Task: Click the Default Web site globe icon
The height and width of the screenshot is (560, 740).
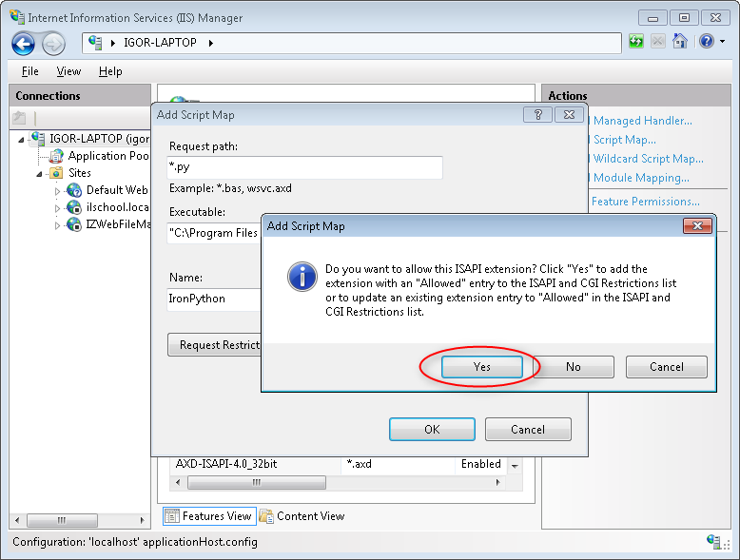Action: pos(74,189)
